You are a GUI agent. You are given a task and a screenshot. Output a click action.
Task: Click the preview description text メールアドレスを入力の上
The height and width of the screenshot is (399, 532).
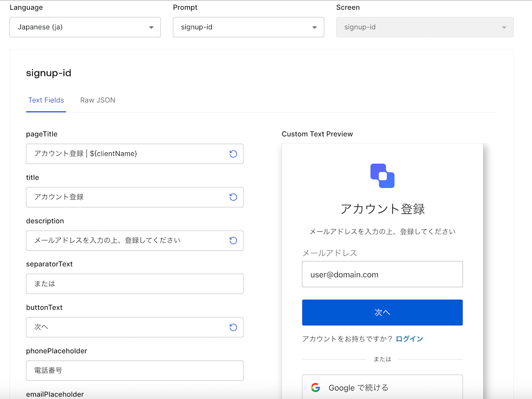click(382, 231)
